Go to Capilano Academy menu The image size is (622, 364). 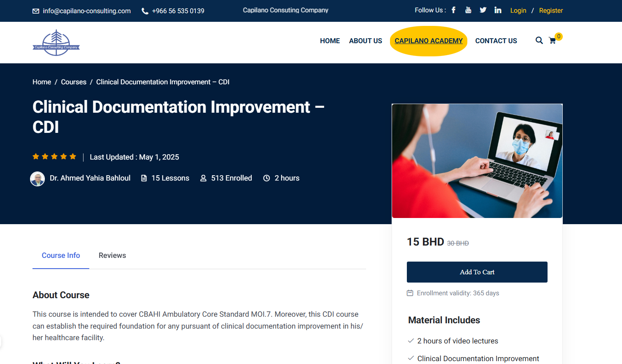click(428, 41)
